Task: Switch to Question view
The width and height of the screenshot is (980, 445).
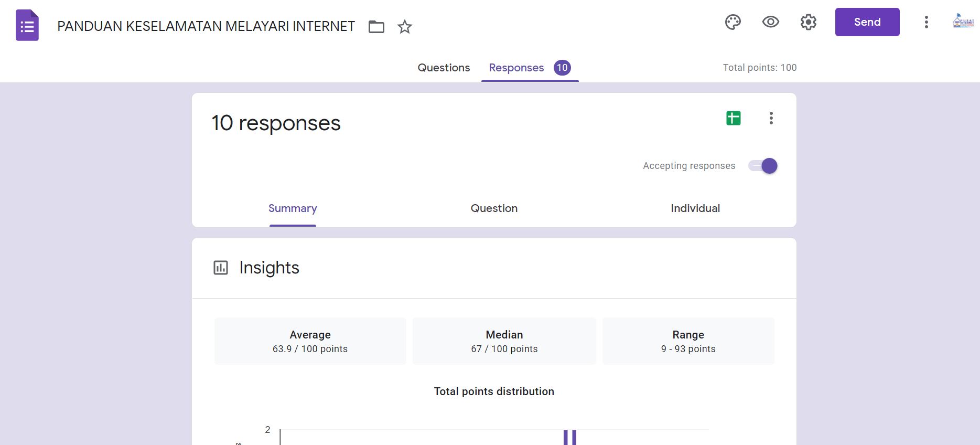Action: pos(494,208)
